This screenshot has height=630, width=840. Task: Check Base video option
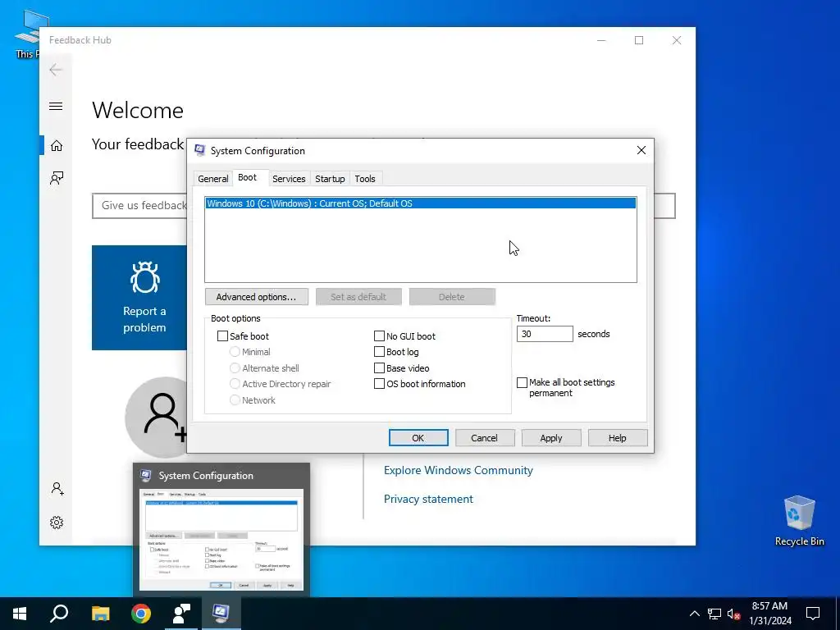[x=379, y=368]
